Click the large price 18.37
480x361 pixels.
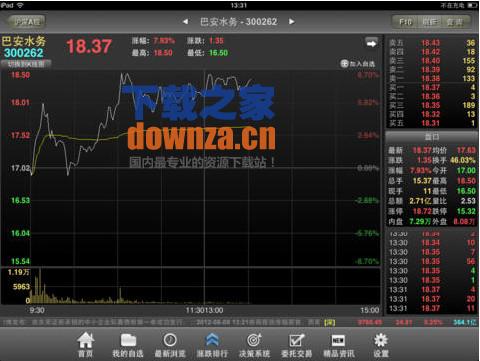point(89,46)
